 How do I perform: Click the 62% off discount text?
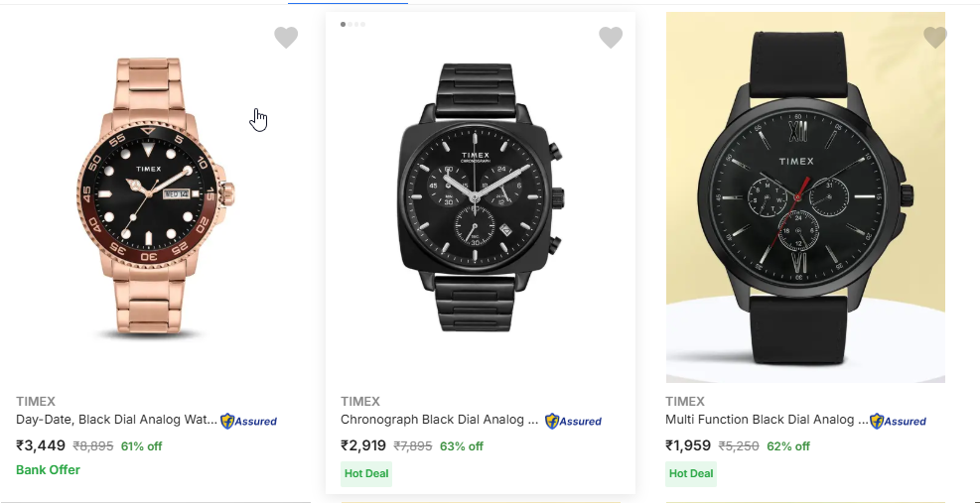(x=788, y=446)
